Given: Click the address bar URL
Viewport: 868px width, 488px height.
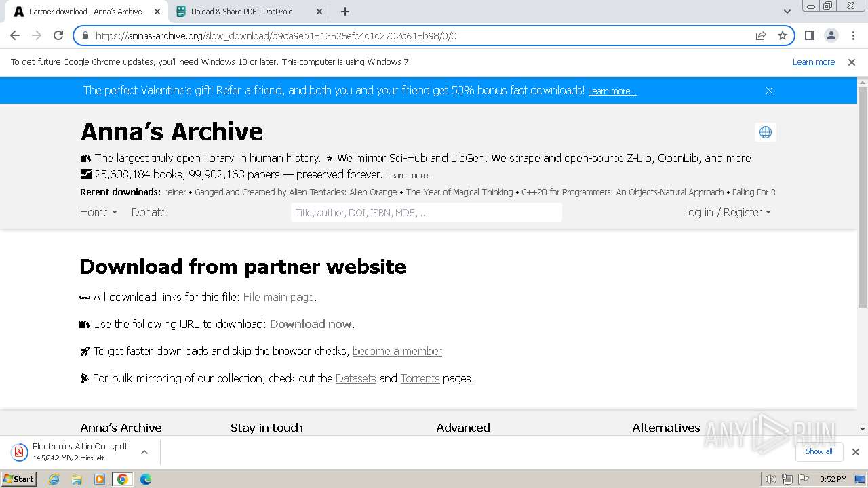Looking at the screenshot, I should click(276, 36).
